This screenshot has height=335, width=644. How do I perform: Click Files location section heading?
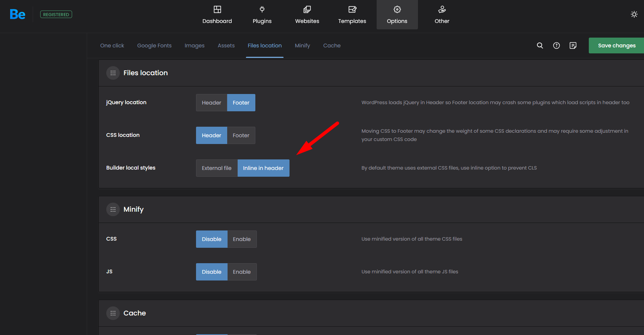(x=146, y=73)
